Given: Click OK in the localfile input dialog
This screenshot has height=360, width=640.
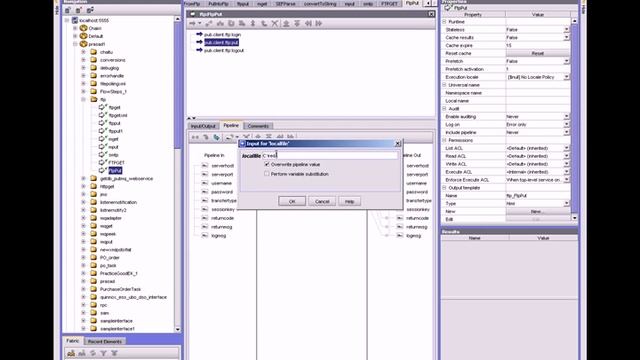Looking at the screenshot, I should coord(292,201).
